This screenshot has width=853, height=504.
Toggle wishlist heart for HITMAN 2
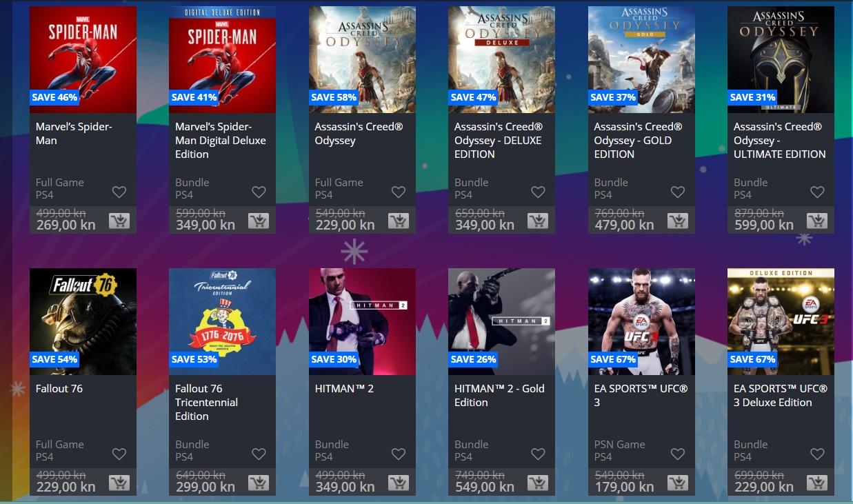(x=399, y=454)
